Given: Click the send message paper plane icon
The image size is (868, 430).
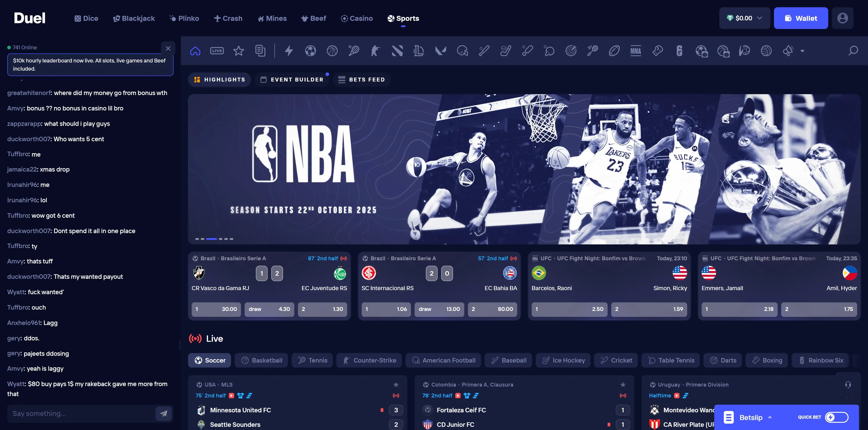Looking at the screenshot, I should click(x=164, y=413).
